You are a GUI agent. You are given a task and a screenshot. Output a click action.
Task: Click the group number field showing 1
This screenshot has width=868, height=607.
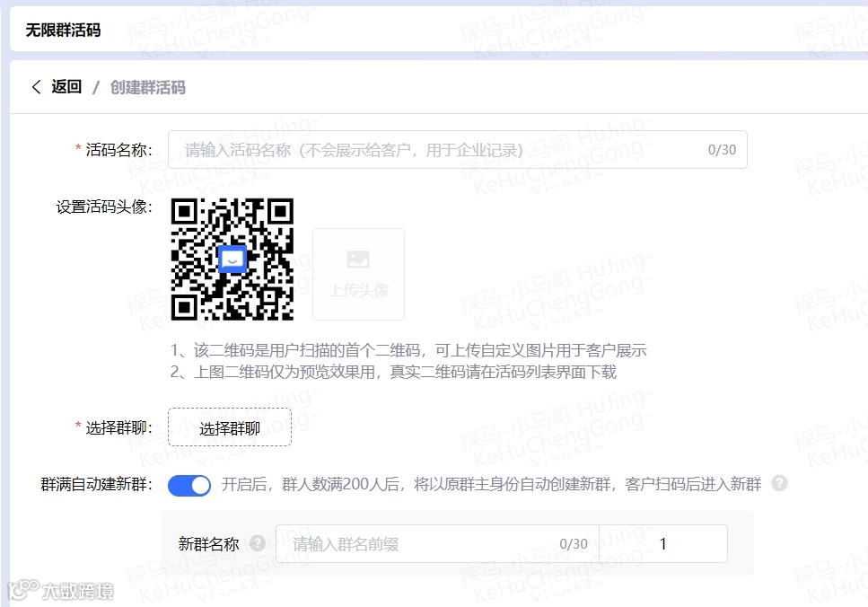click(x=663, y=544)
